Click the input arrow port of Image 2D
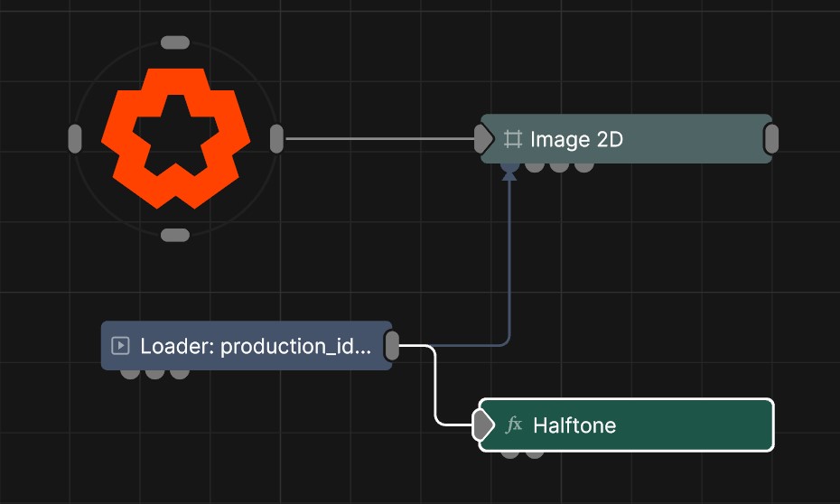 (484, 139)
